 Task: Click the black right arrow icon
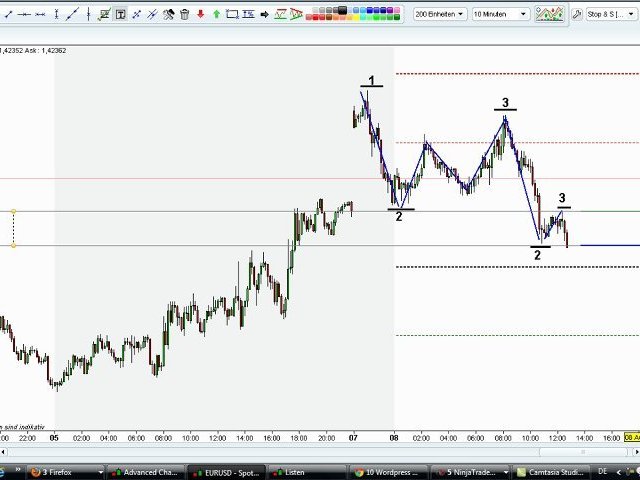pyautogui.click(x=264, y=14)
